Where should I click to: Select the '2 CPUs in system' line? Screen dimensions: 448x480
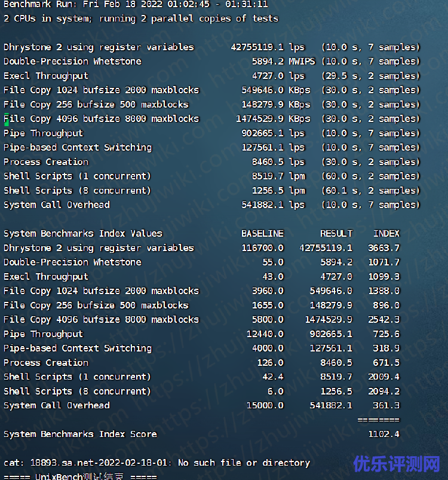coord(140,19)
